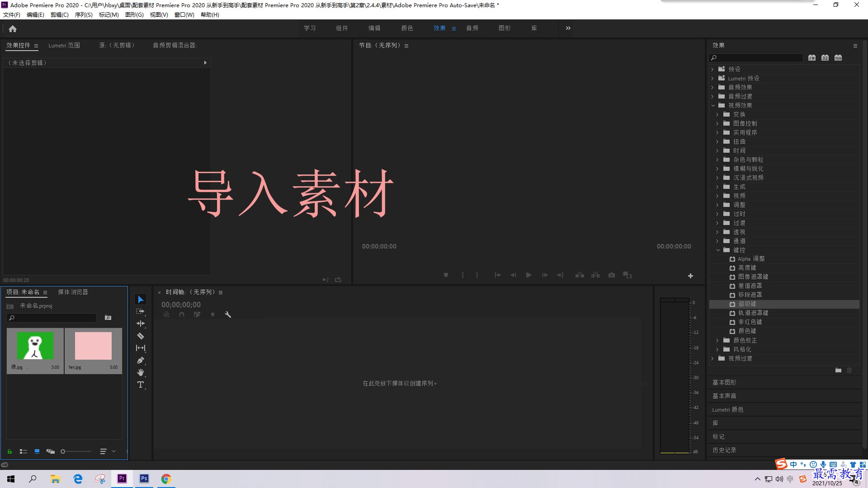This screenshot has height=488, width=868.
Task: Expand the 音频效果 folder
Action: pyautogui.click(x=712, y=87)
